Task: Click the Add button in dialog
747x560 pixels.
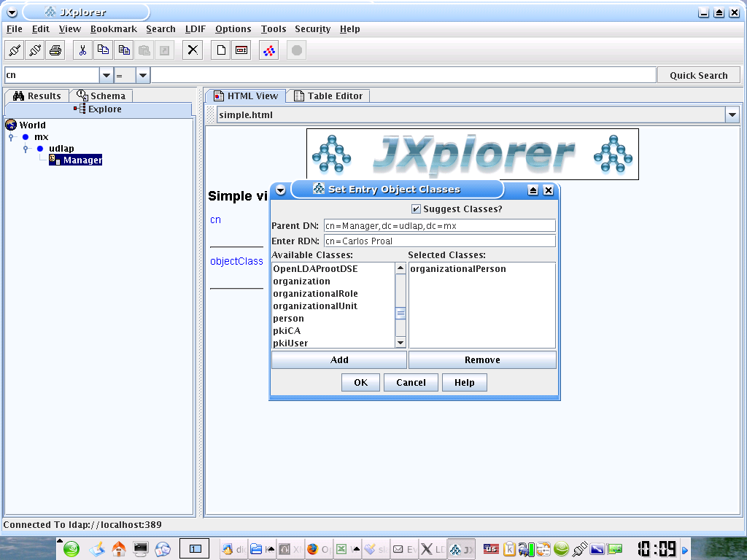Action: pos(339,360)
